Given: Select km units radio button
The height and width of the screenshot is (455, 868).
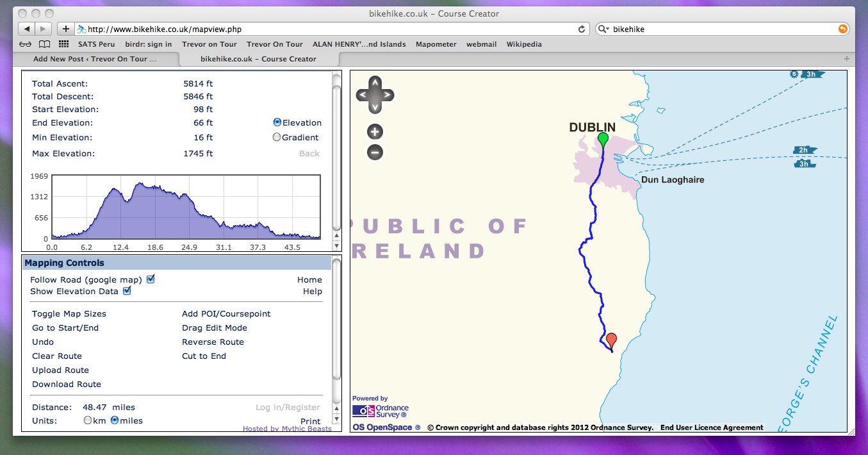Looking at the screenshot, I should tap(88, 420).
